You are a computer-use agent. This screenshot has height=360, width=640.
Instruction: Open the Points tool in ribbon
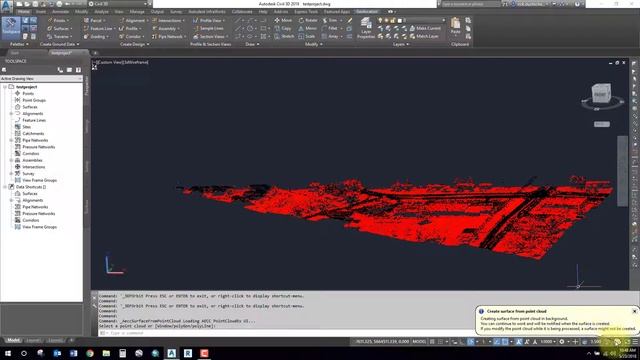pyautogui.click(x=58, y=20)
